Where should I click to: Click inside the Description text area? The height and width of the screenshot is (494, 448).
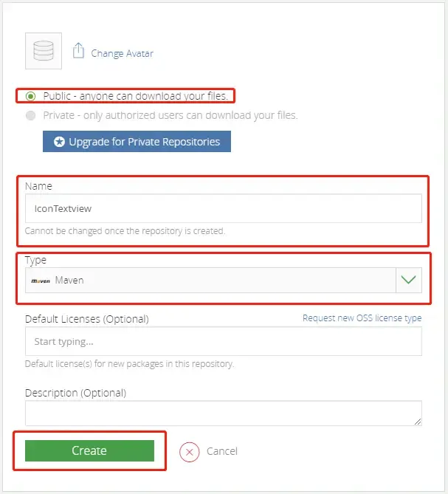tap(221, 413)
